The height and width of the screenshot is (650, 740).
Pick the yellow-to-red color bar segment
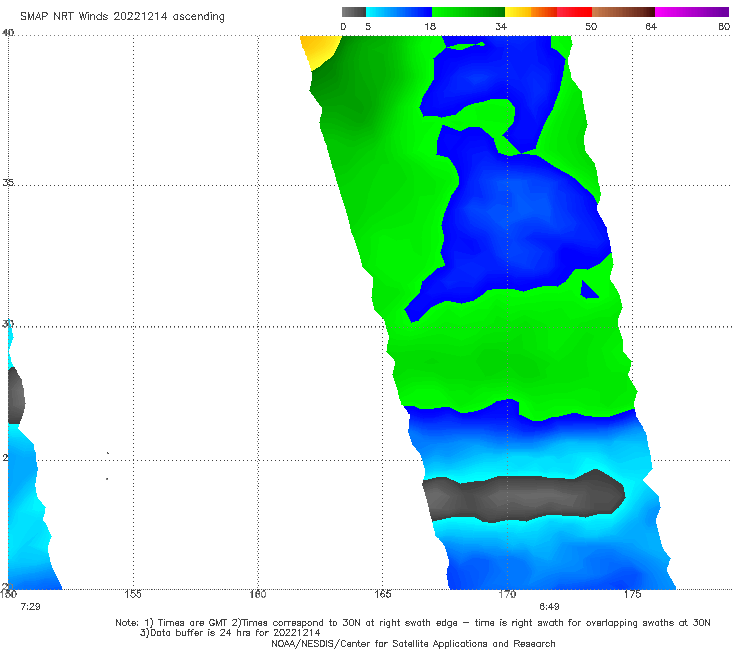[548, 12]
